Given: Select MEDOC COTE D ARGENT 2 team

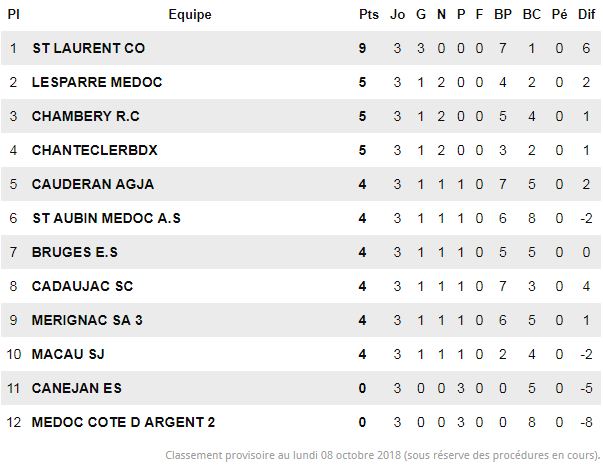Looking at the screenshot, I should pos(123,422).
